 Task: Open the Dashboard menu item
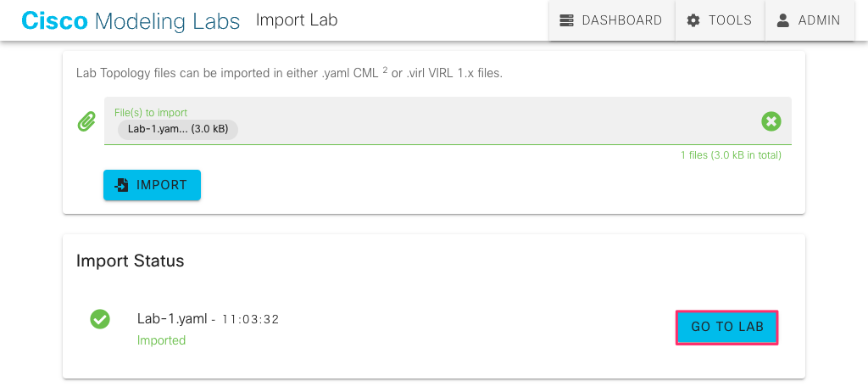(612, 20)
